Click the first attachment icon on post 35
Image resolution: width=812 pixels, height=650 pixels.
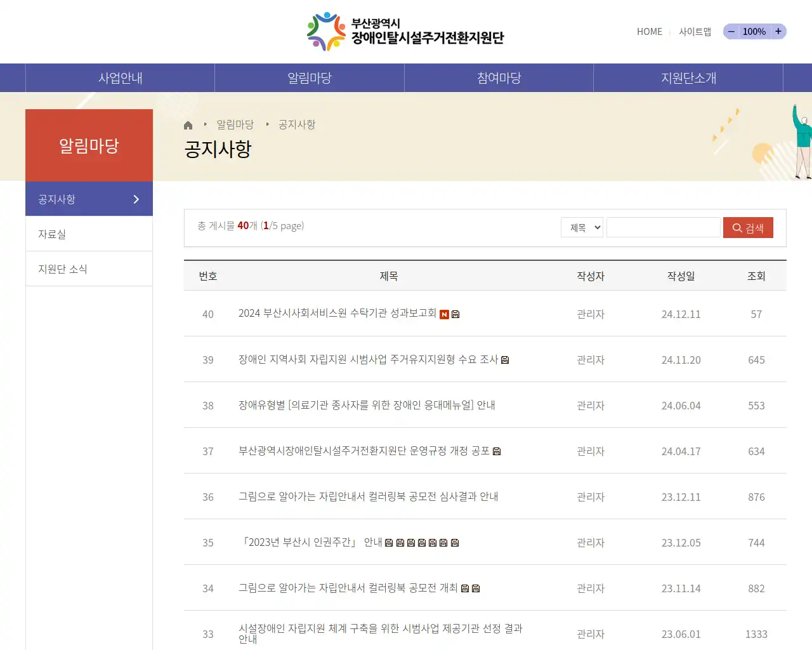tap(389, 543)
